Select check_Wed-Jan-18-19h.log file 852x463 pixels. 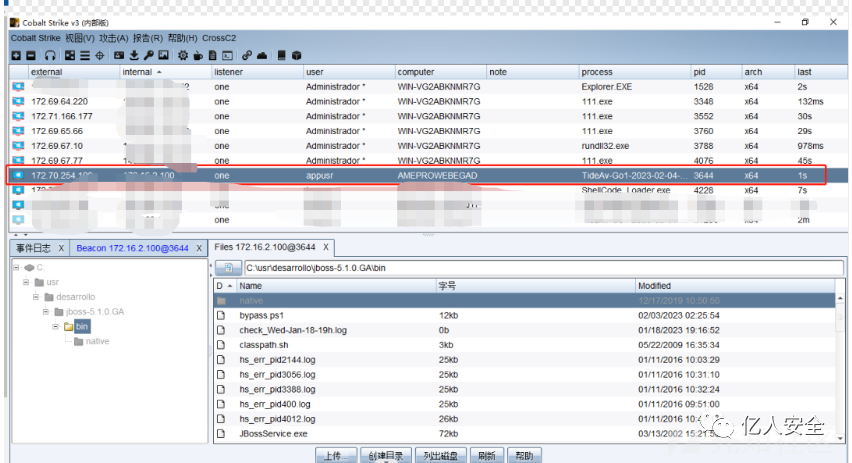(x=524, y=330)
